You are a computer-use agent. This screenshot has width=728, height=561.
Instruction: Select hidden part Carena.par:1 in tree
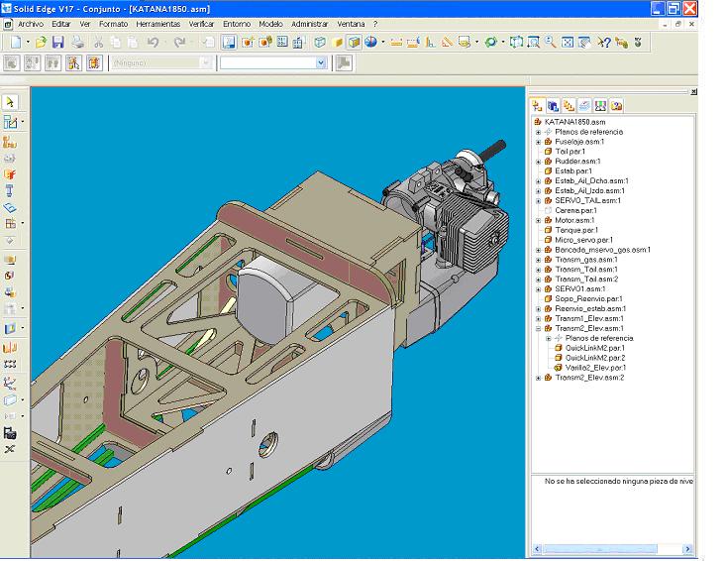(x=574, y=210)
